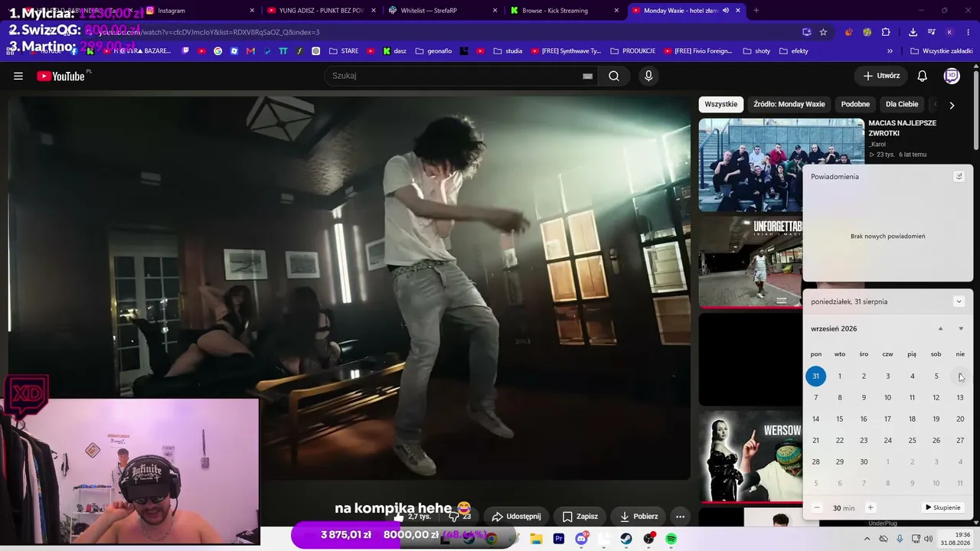This screenshot has height=551, width=980.
Task: Start voice search with microphone icon
Action: [648, 76]
